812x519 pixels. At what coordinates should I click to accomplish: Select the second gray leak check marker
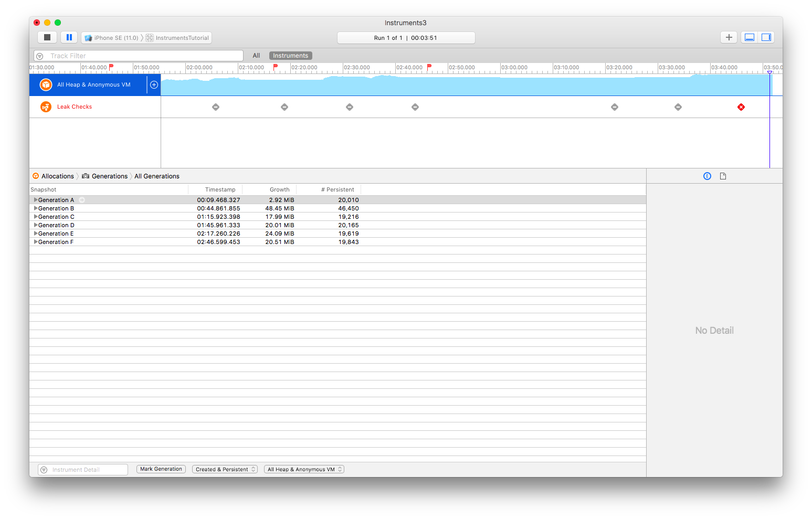(x=284, y=107)
